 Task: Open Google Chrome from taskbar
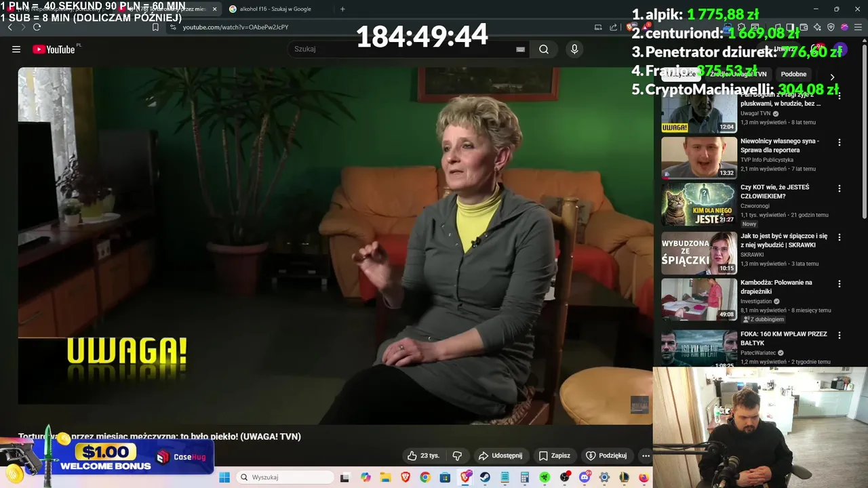click(425, 477)
